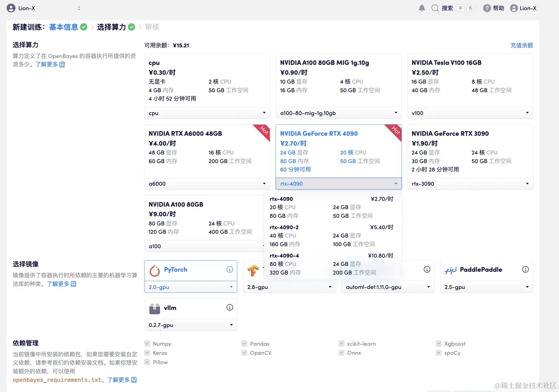Click document icon beside 了解更多 under 选择镜像
This screenshot has height=392, width=559.
(73, 284)
